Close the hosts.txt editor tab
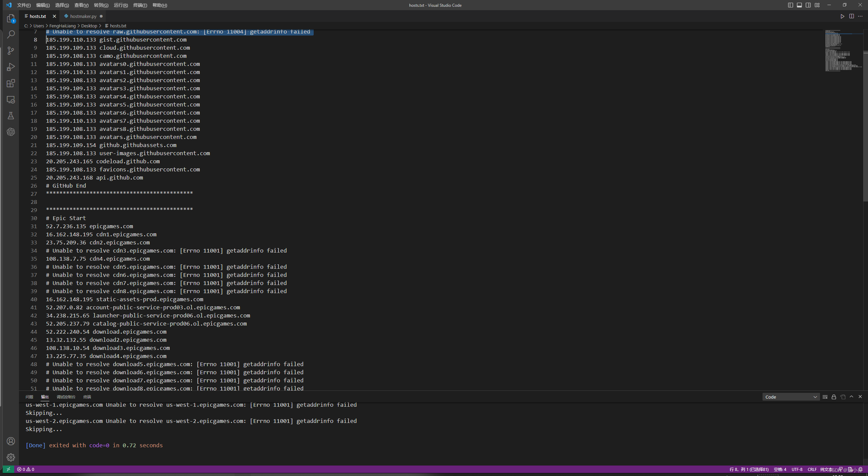This screenshot has height=476, width=868. coord(54,16)
